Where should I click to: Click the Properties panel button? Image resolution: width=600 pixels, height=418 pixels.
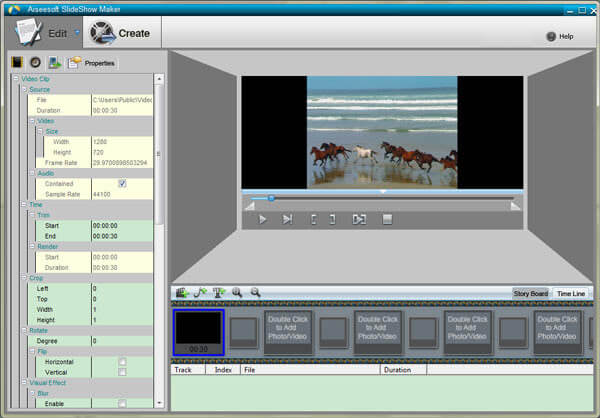[91, 63]
